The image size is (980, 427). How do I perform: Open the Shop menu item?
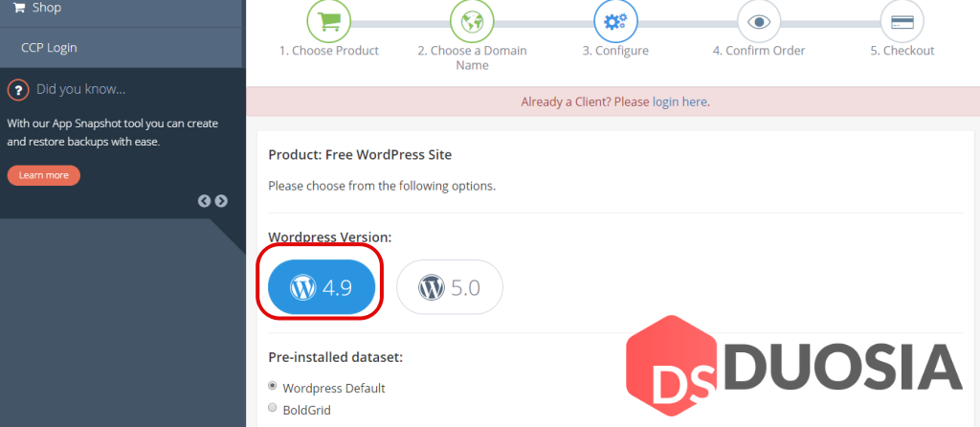(x=121, y=8)
